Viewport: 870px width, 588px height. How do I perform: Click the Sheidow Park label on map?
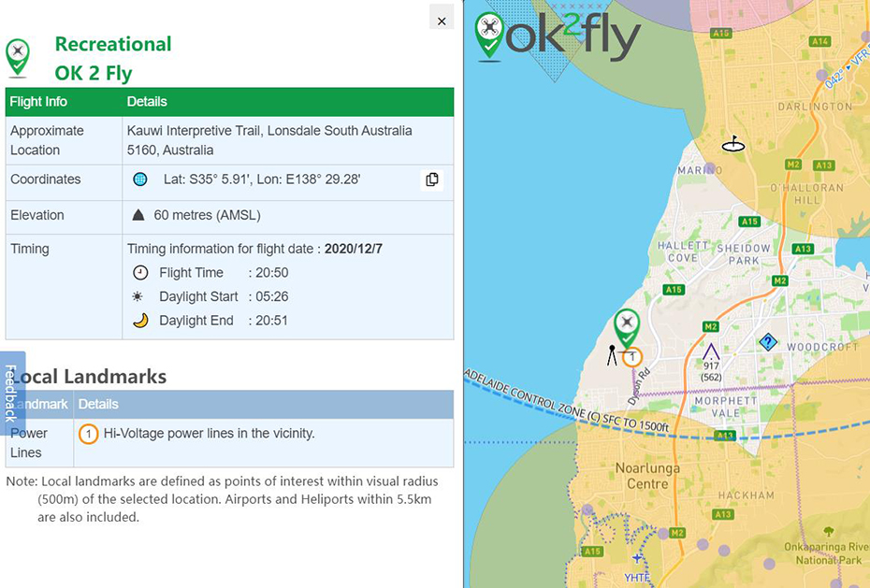pos(744,254)
